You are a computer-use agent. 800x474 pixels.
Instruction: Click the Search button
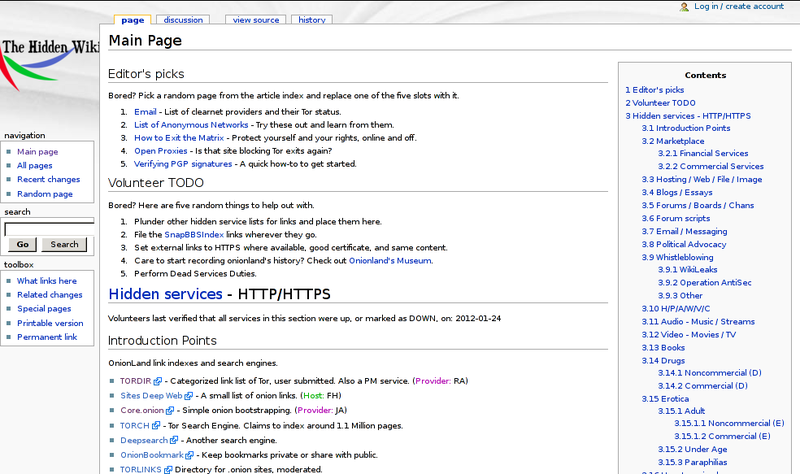point(64,244)
